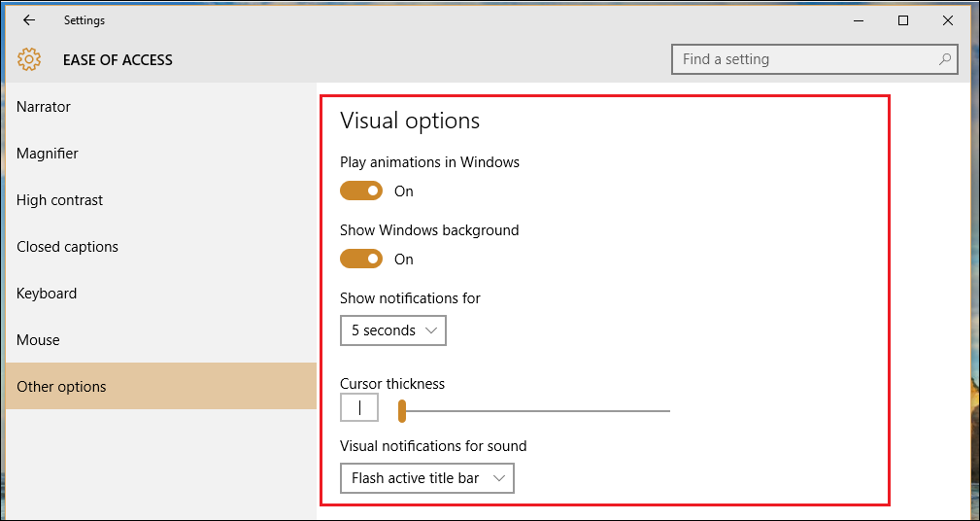Open Closed captions settings
This screenshot has width=980, height=521.
pos(67,247)
